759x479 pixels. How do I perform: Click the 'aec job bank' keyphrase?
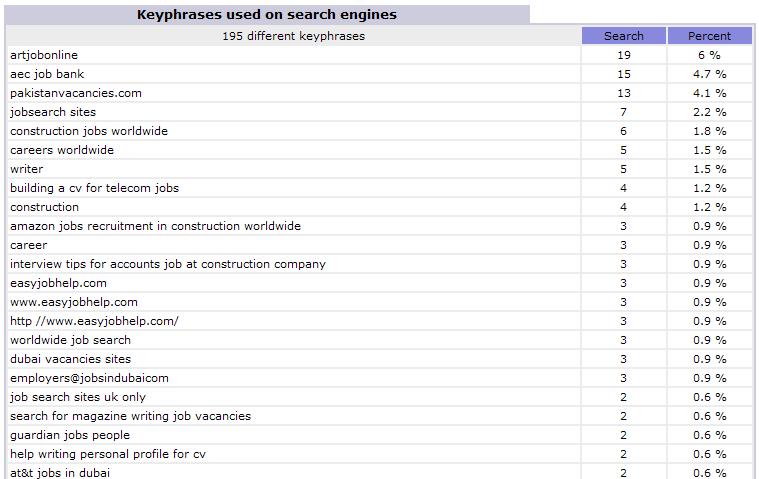coord(47,74)
